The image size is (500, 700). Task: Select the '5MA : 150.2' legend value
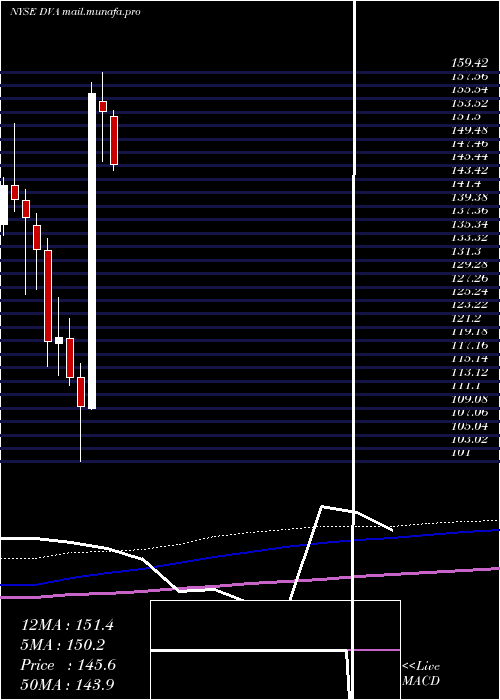[x=63, y=645]
